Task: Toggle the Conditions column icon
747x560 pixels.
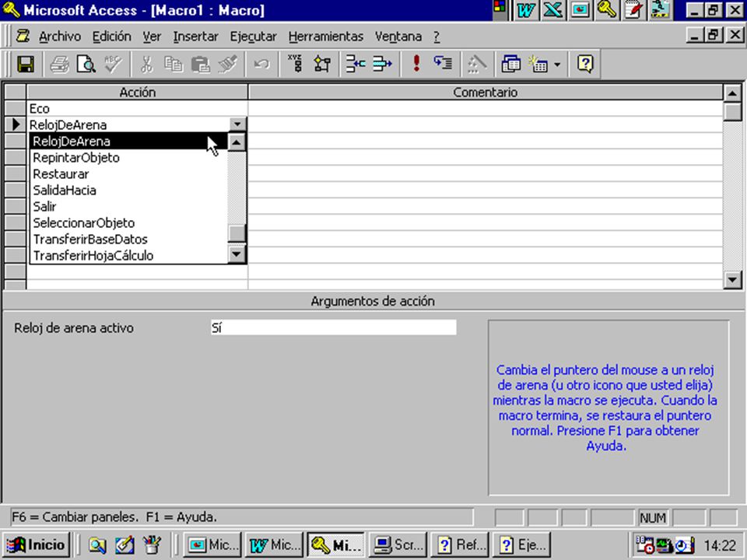Action: (x=322, y=64)
